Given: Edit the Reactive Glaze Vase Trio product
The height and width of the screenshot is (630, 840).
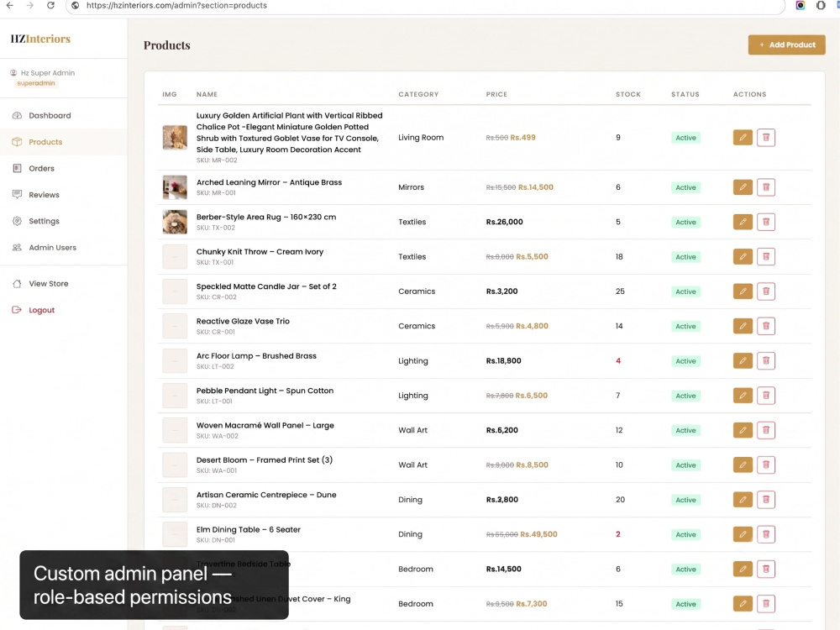Looking at the screenshot, I should 743,326.
